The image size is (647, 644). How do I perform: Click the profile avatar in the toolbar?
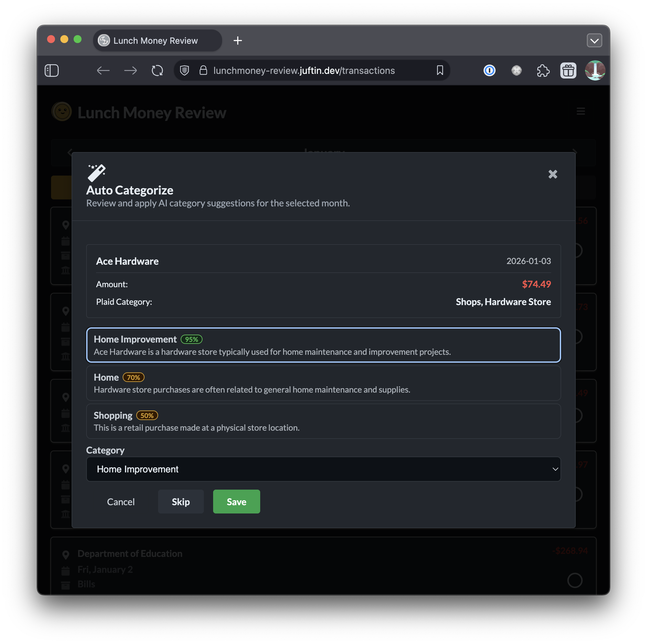595,71
